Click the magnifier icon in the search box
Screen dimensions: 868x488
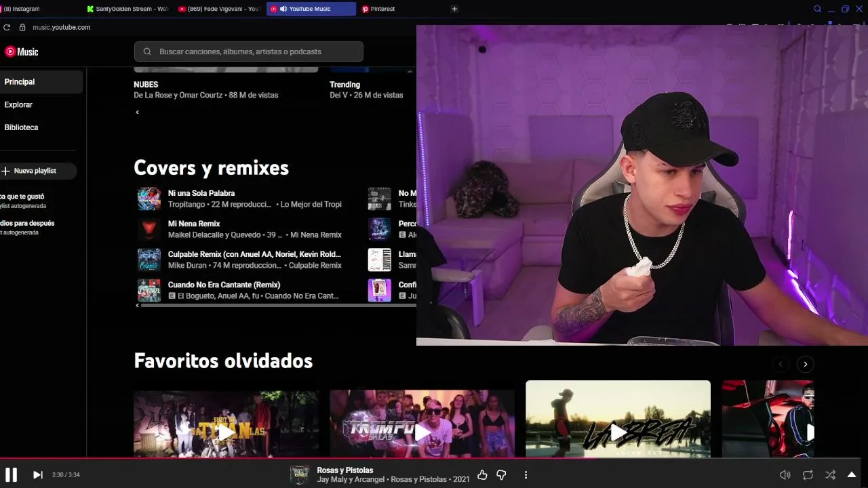click(147, 52)
